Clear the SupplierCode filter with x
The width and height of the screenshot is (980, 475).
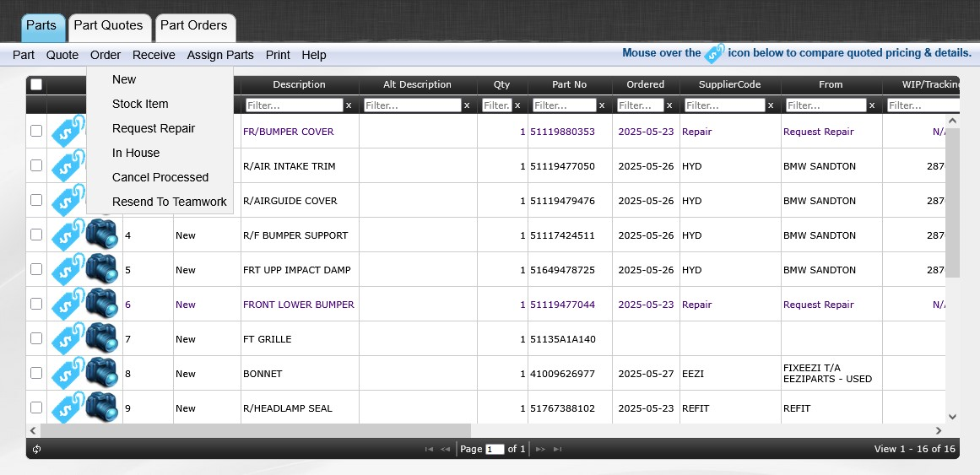tap(771, 105)
